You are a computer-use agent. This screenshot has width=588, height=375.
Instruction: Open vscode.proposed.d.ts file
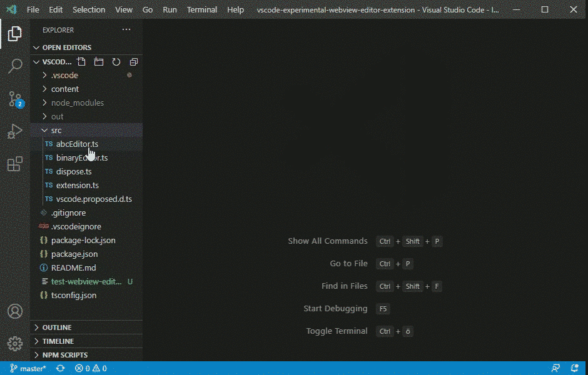pos(86,199)
